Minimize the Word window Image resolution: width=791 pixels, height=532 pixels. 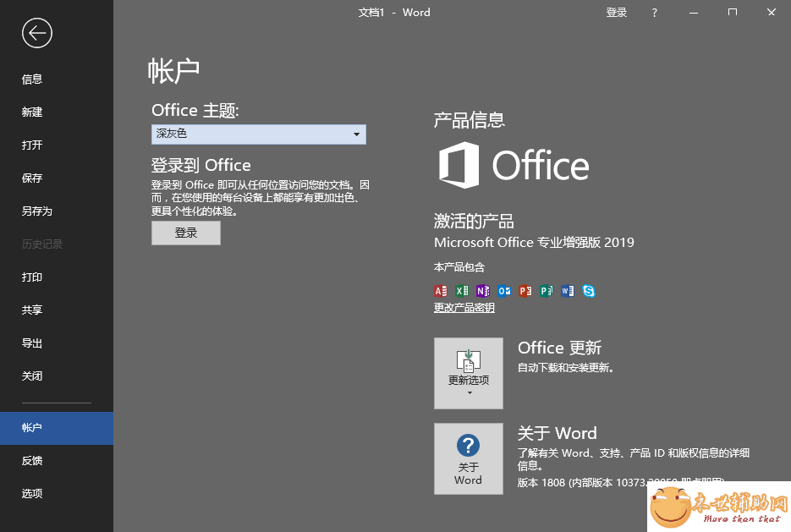[695, 13]
